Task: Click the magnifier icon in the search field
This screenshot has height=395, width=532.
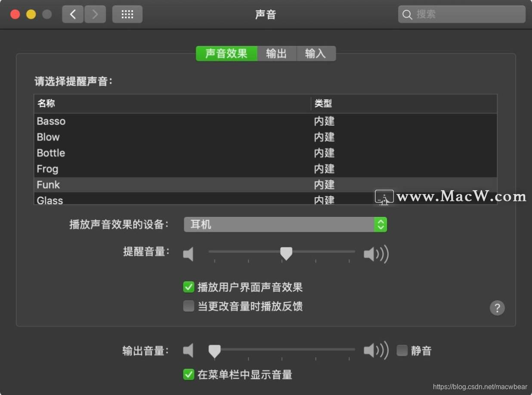Action: click(x=407, y=15)
